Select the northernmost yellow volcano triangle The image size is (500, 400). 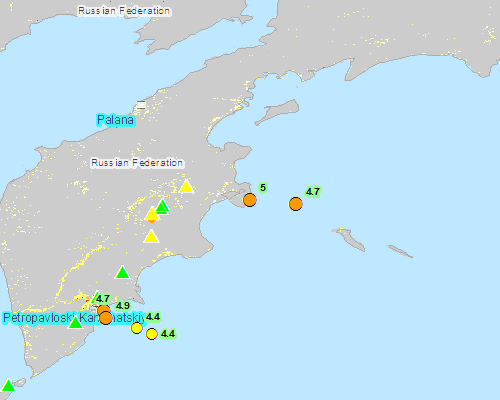pyautogui.click(x=186, y=187)
